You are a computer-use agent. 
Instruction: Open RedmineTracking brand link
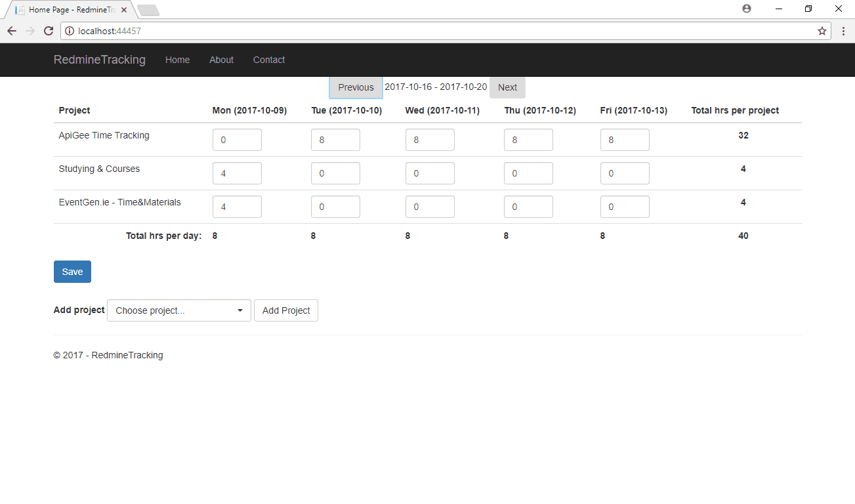pyautogui.click(x=100, y=60)
